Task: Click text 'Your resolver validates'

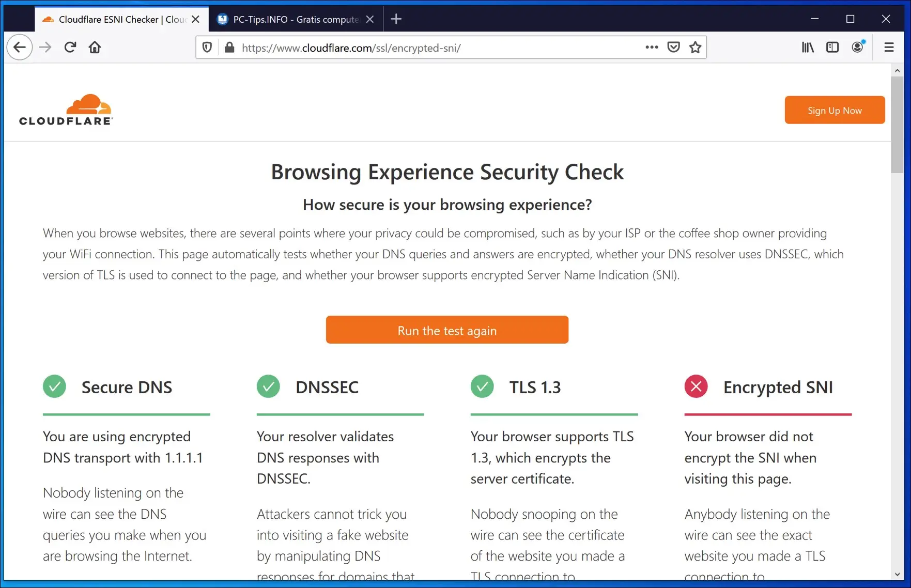Action: point(325,437)
